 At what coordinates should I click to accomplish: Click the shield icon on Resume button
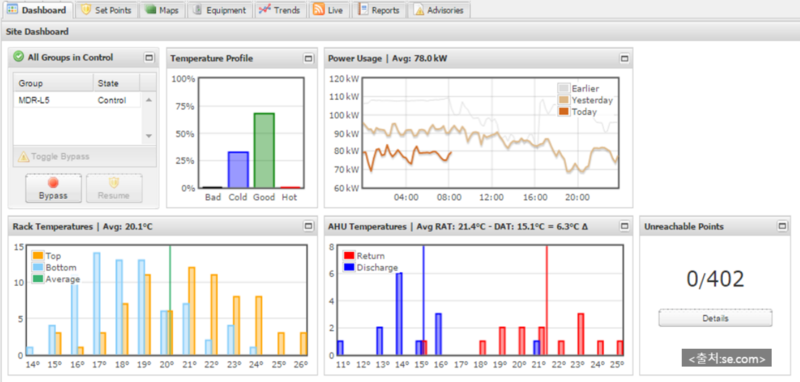pyautogui.click(x=114, y=183)
